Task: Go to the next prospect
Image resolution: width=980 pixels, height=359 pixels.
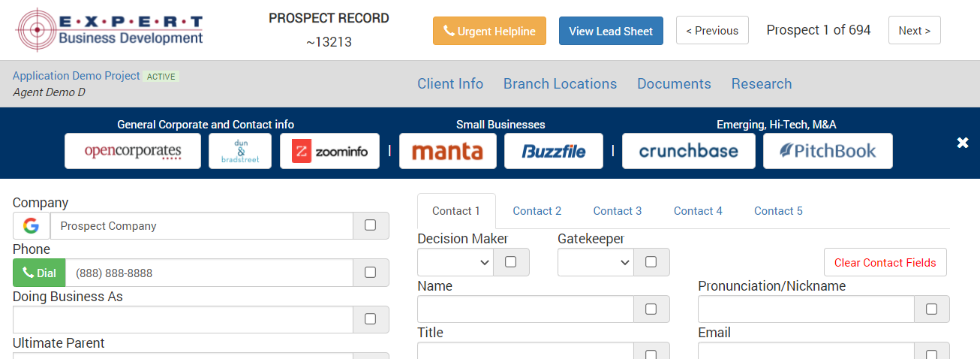Action: pyautogui.click(x=914, y=30)
